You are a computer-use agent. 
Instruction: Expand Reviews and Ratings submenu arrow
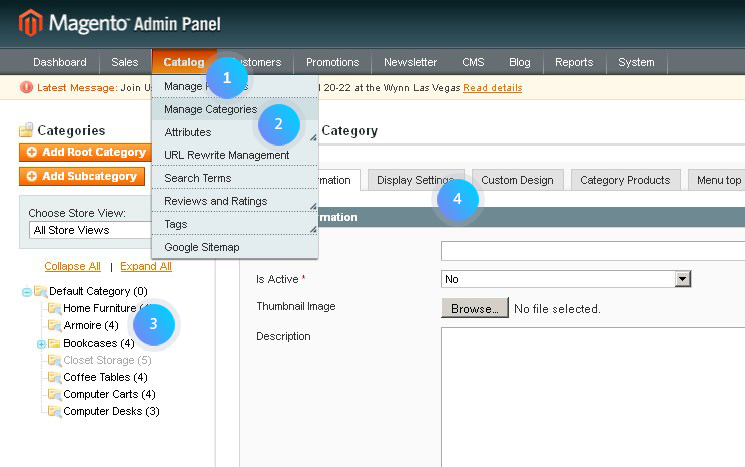point(313,206)
